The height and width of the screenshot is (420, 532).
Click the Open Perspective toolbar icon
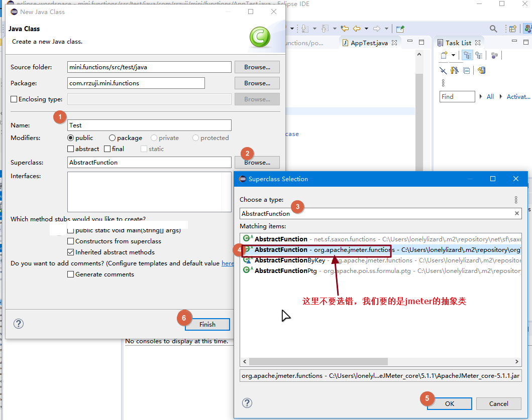point(512,29)
